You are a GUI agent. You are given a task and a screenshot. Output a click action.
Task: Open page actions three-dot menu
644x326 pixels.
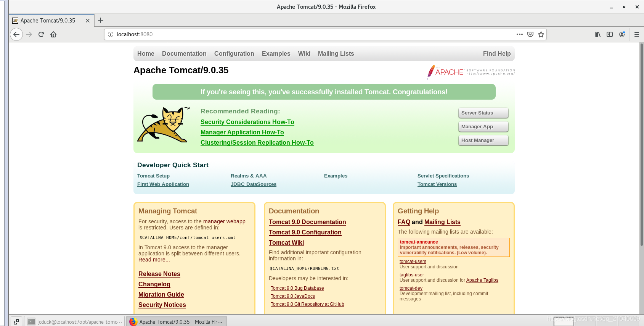click(x=519, y=34)
